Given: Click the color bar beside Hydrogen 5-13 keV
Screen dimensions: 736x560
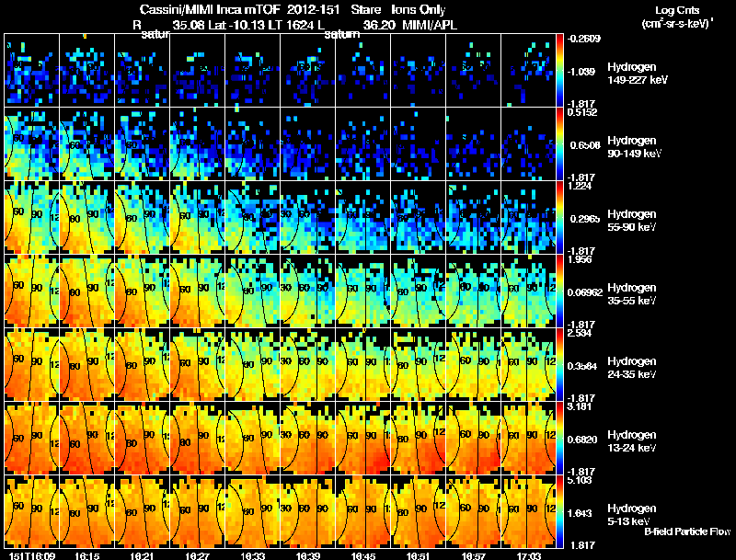Looking at the screenshot, I should 559,511.
